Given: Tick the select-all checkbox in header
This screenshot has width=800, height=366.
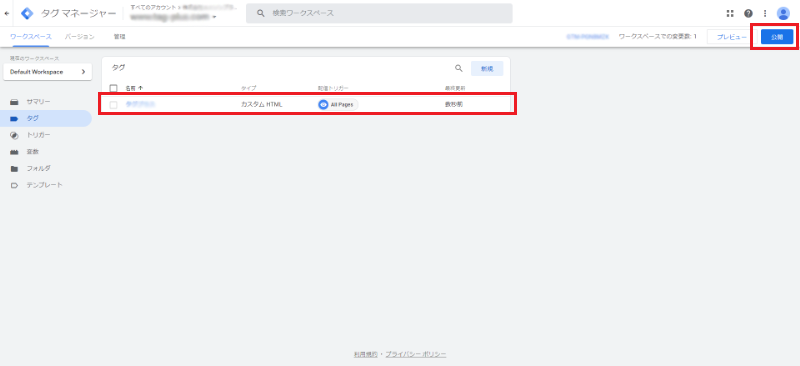Looking at the screenshot, I should [114, 88].
